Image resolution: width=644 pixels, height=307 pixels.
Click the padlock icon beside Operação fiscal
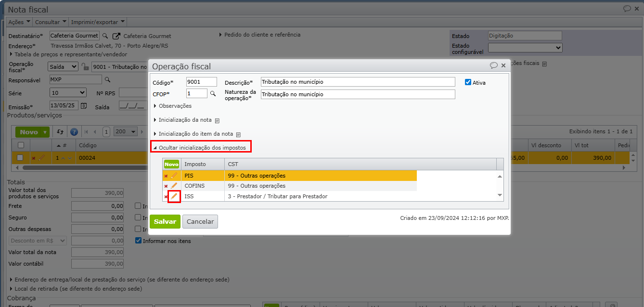point(85,67)
